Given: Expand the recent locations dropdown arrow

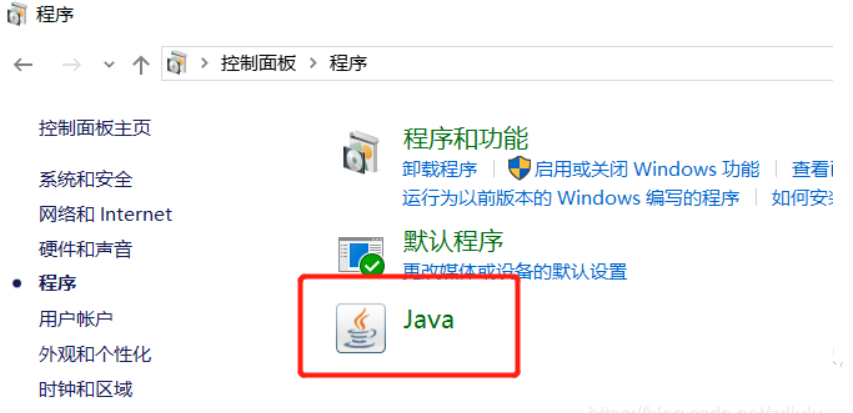Looking at the screenshot, I should tap(109, 65).
